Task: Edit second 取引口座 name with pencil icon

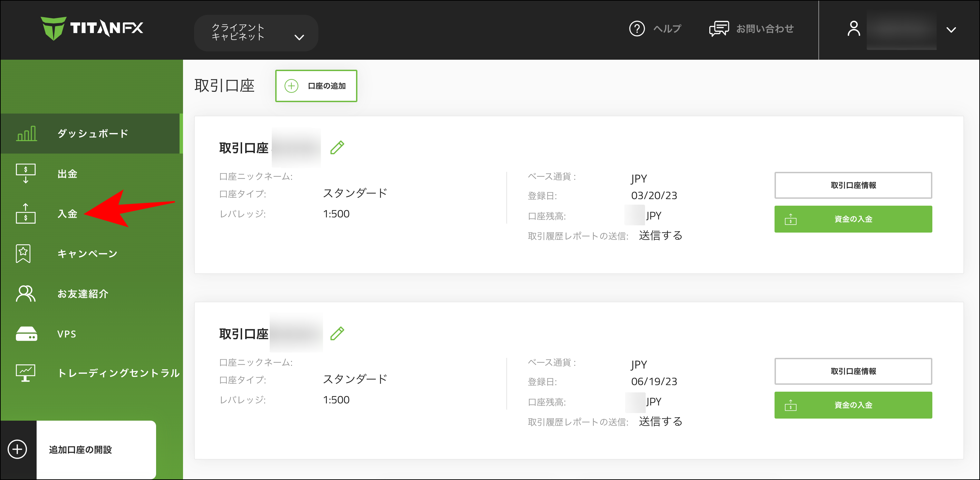Action: tap(337, 333)
